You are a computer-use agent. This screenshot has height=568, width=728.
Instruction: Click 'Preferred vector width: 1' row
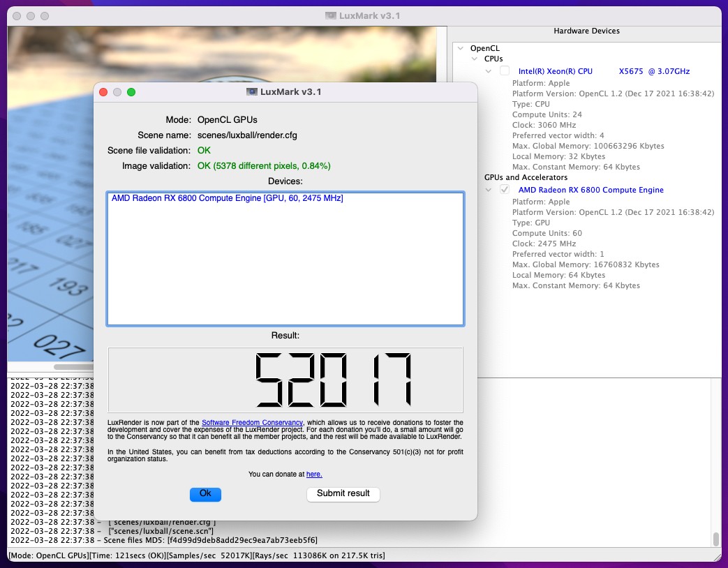click(x=558, y=254)
